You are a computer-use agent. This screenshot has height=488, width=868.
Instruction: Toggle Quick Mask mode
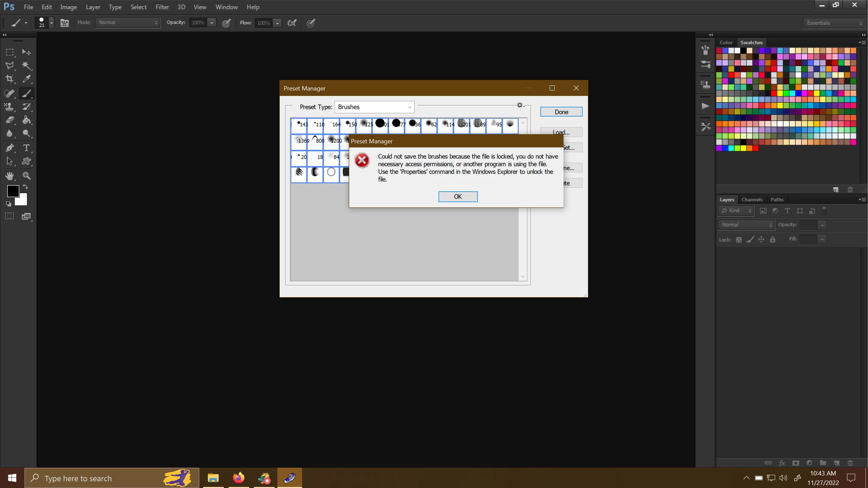(9, 216)
